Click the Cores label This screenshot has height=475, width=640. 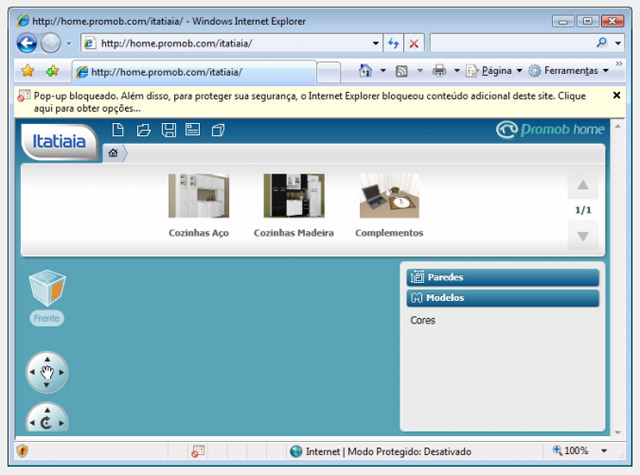(x=423, y=320)
